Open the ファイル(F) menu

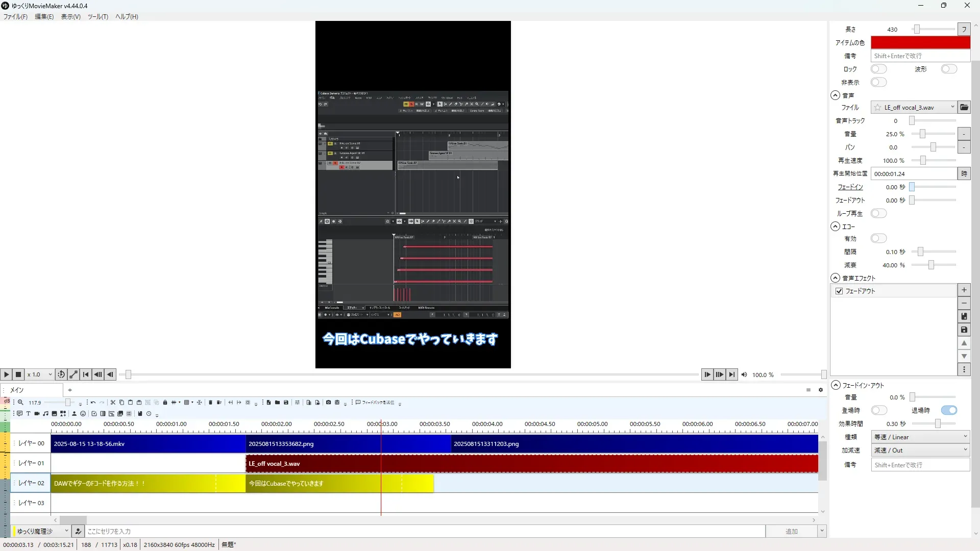[x=15, y=16]
